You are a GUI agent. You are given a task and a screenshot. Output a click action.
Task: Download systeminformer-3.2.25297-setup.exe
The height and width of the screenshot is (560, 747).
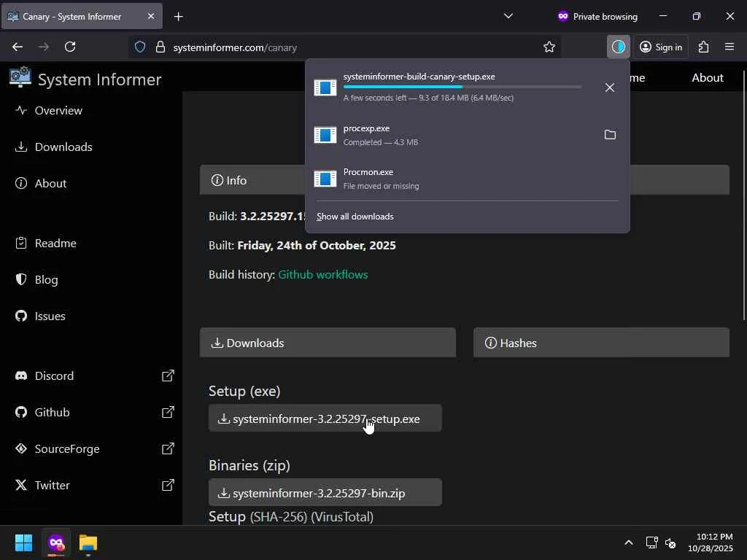pyautogui.click(x=325, y=419)
